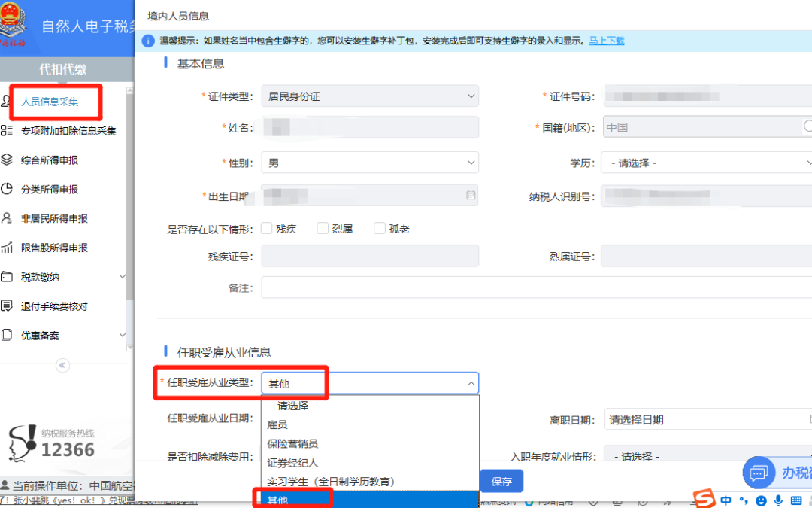Click the Sogou input method S icon
812x508 pixels.
coord(704,499)
